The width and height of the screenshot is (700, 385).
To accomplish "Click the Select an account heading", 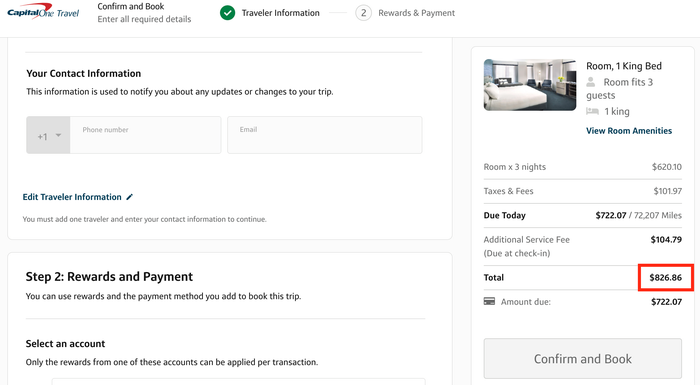I will point(65,343).
